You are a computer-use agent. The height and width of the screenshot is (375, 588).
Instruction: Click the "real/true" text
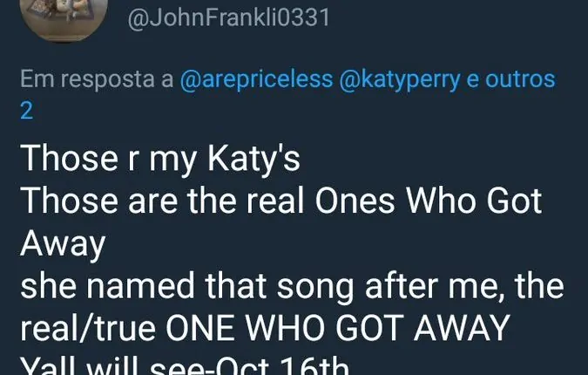tap(87, 330)
